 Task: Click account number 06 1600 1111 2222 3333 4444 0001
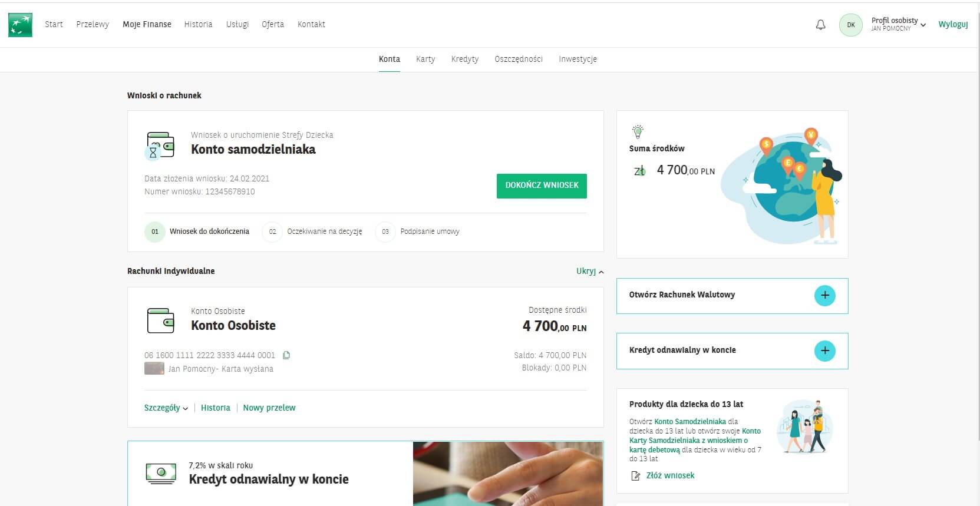210,355
